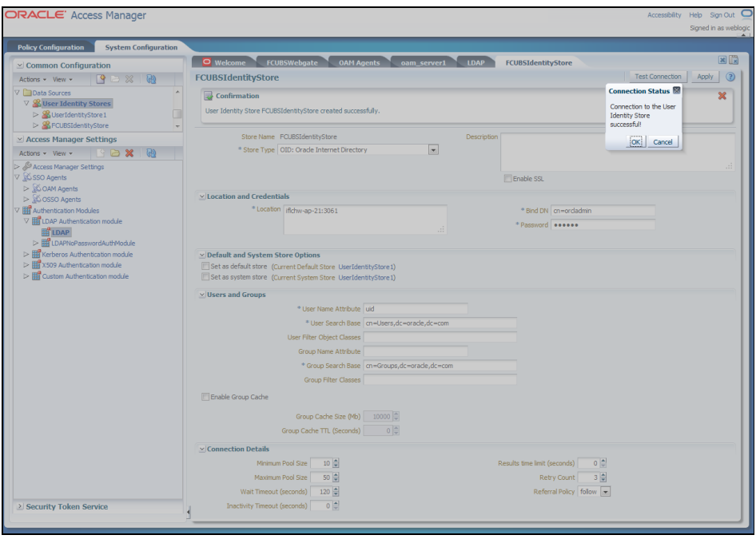Click the SSO Agents icon
756x539 pixels.
(27, 177)
